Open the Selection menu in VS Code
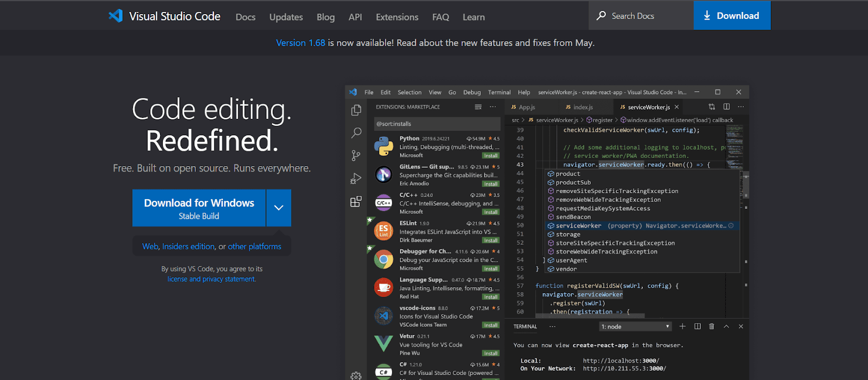Image resolution: width=868 pixels, height=380 pixels. [x=410, y=92]
